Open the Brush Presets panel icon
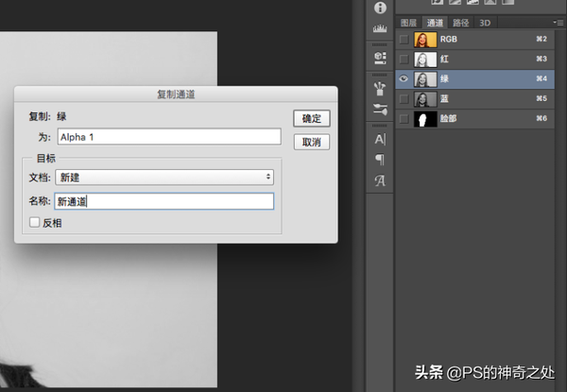Viewport: 567px width, 392px height. click(x=380, y=88)
